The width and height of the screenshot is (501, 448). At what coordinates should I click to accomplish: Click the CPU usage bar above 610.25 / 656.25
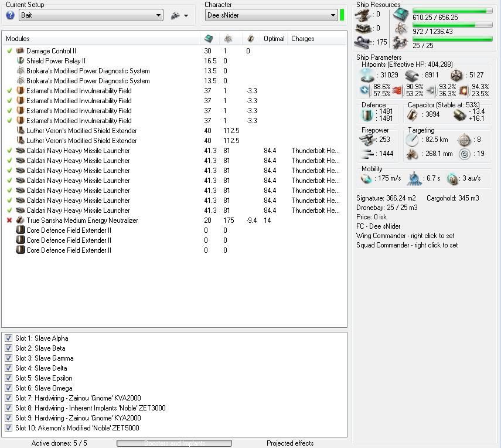(x=452, y=11)
